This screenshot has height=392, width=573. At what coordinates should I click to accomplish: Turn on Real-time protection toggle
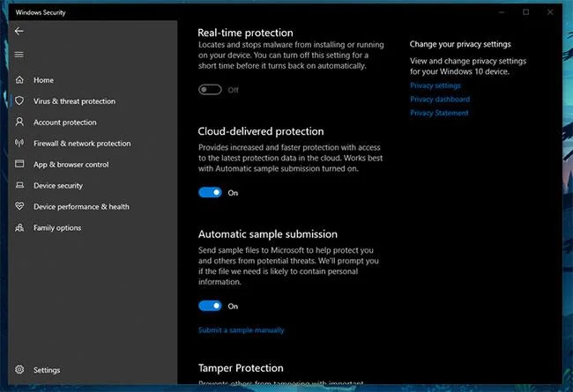(210, 90)
